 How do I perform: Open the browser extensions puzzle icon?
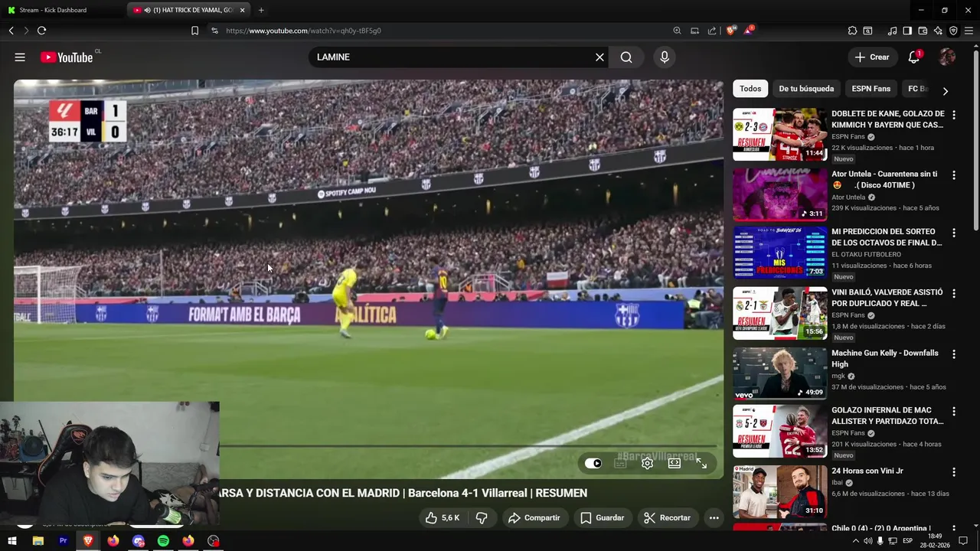(852, 31)
